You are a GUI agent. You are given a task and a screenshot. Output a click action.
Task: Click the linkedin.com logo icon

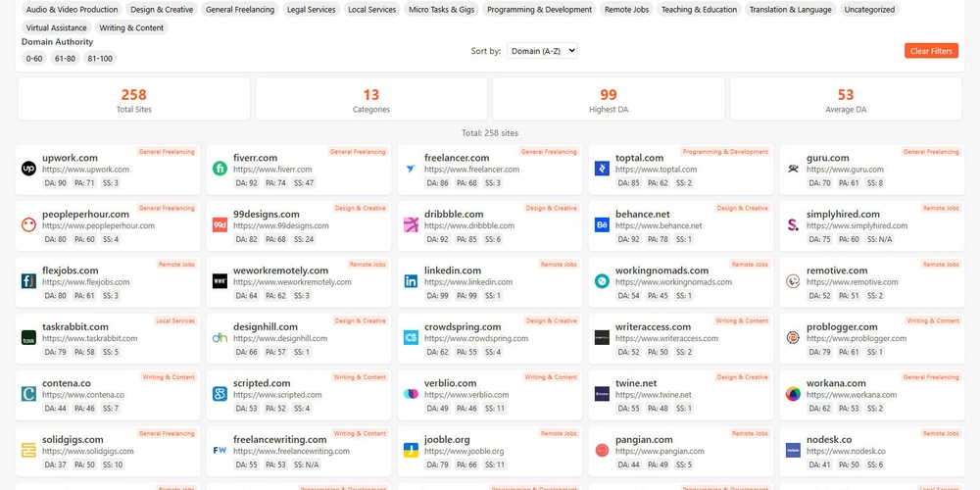tap(411, 281)
